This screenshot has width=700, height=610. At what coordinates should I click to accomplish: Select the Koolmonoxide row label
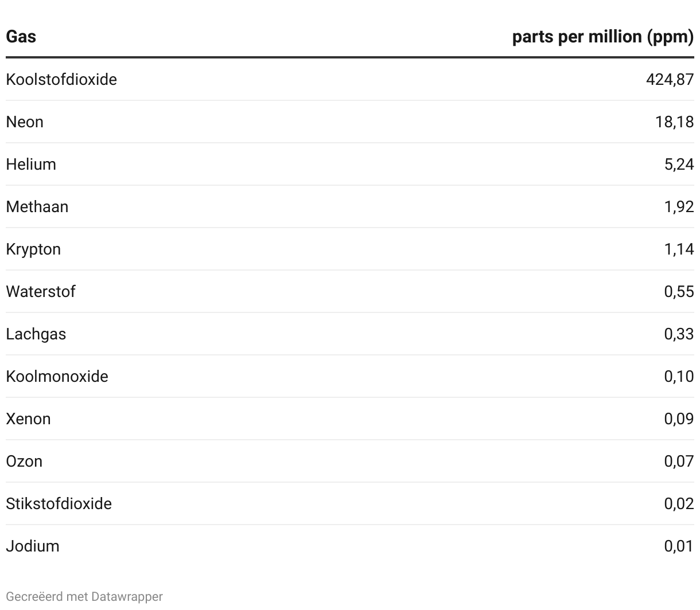[x=57, y=376]
